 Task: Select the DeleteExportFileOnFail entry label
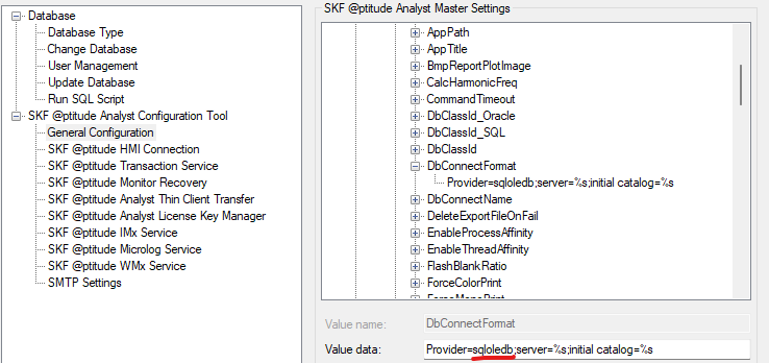483,216
